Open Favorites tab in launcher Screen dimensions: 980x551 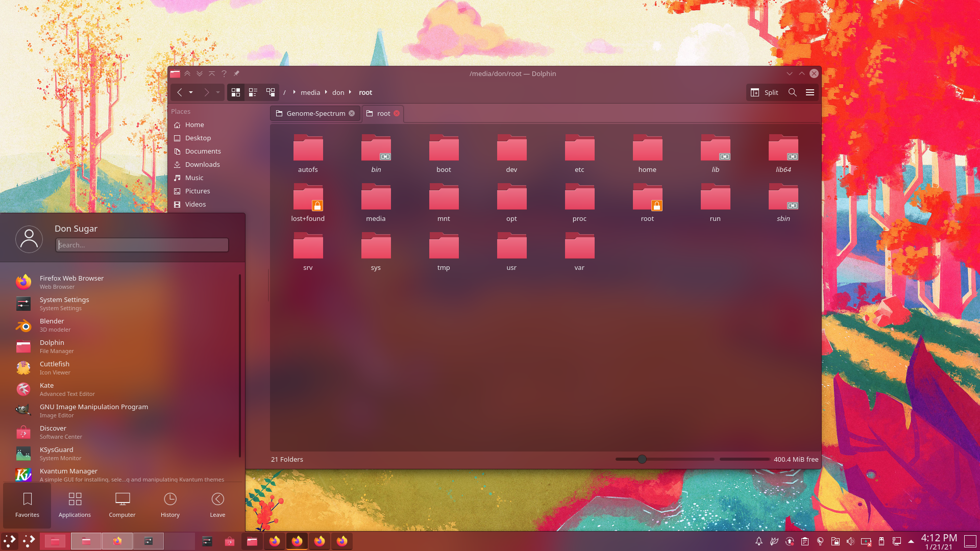coord(27,505)
